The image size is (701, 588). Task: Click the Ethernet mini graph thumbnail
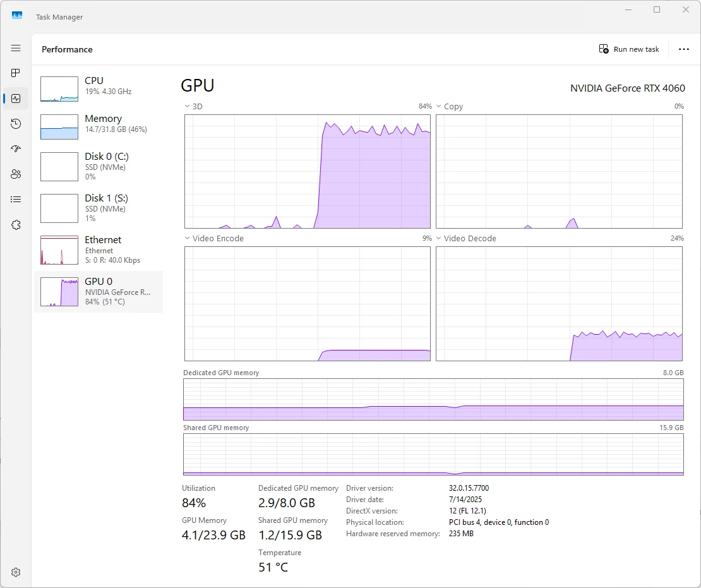(59, 250)
